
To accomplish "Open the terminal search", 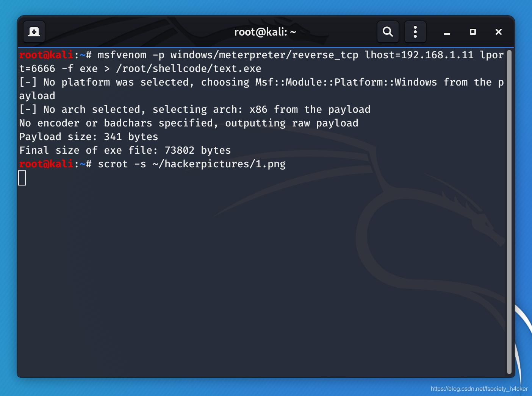I will click(388, 32).
